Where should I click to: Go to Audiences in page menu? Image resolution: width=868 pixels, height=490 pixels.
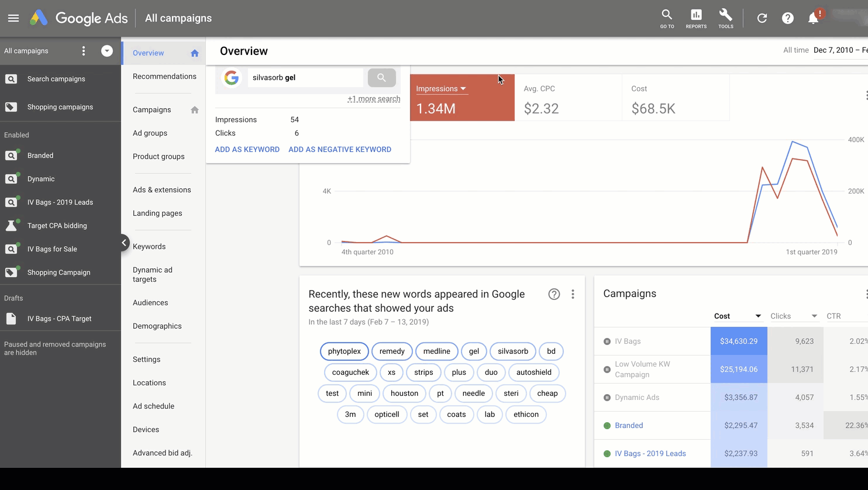150,303
